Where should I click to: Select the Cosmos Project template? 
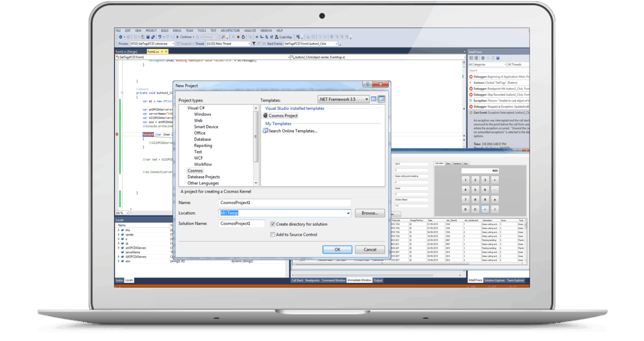pyautogui.click(x=280, y=116)
